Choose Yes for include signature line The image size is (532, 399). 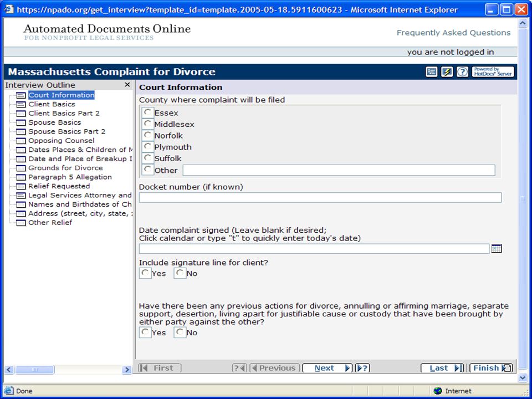click(x=145, y=273)
